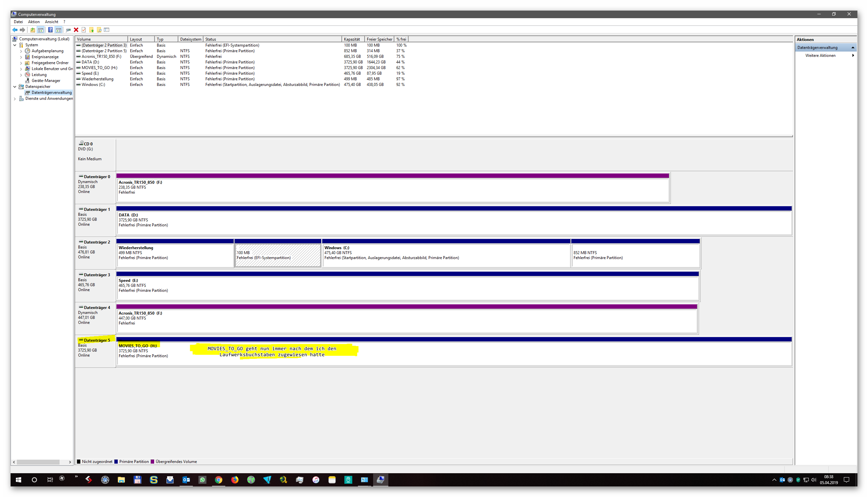The width and height of the screenshot is (868, 497).
Task: Toggle the console tree pane toolbar button
Action: point(41,30)
